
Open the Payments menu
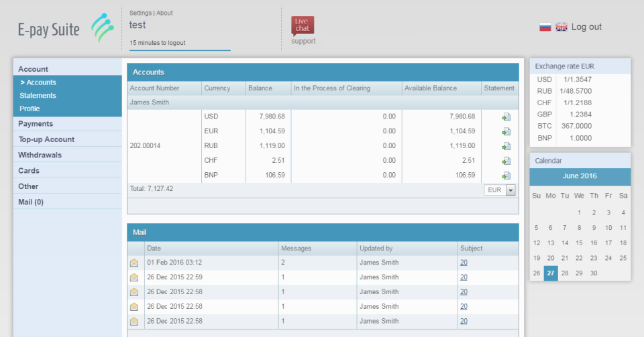point(36,124)
